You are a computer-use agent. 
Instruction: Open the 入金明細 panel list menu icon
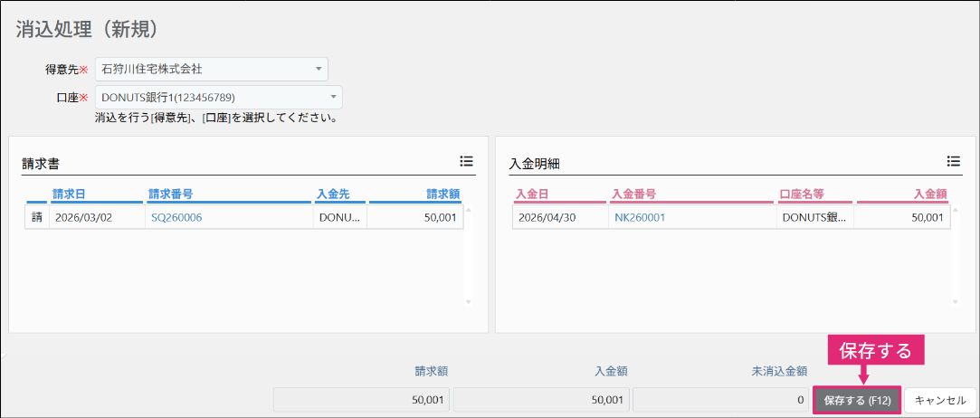tap(953, 162)
